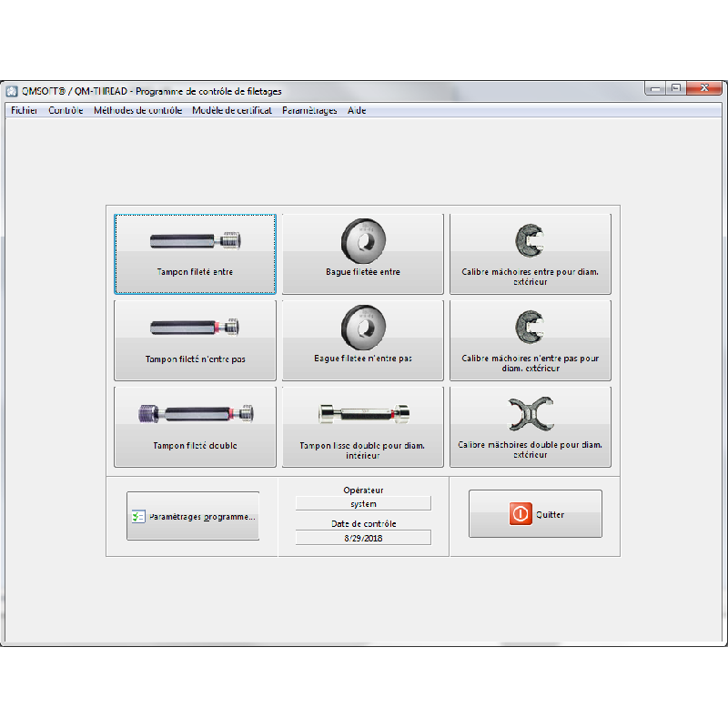Image resolution: width=728 pixels, height=728 pixels.
Task: Click the Opérateur field showing system
Action: pyautogui.click(x=363, y=503)
